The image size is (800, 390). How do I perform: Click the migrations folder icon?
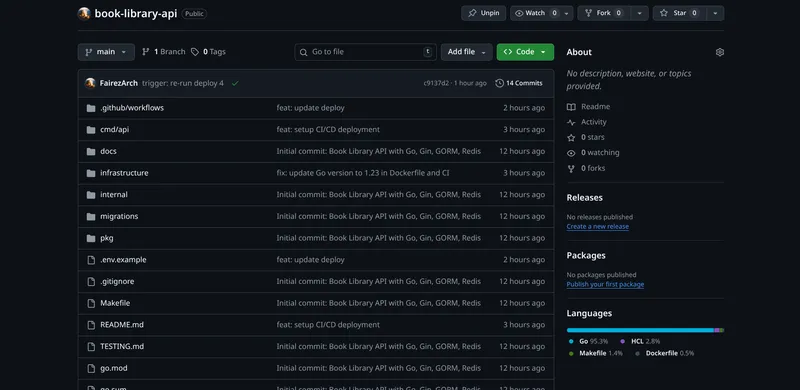91,216
